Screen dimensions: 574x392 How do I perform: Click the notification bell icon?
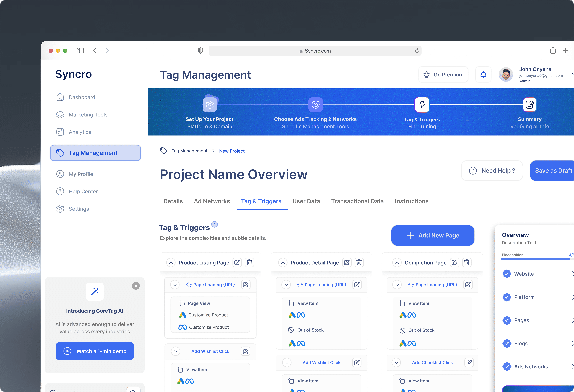click(483, 75)
